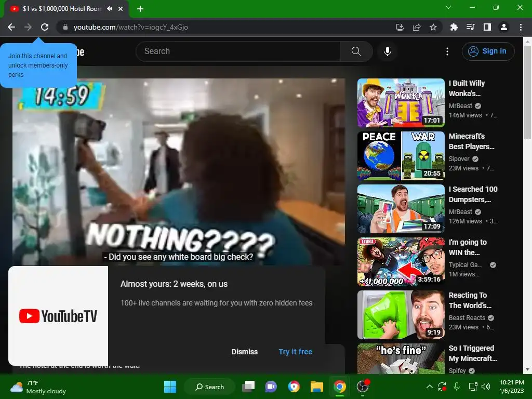Click the browser forward arrow
The width and height of the screenshot is (532, 399).
(28, 27)
